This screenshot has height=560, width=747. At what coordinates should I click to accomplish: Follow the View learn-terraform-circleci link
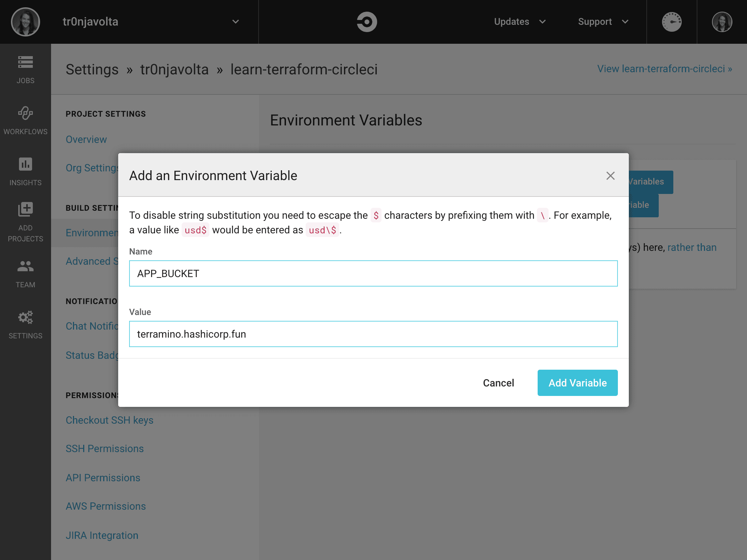point(664,69)
